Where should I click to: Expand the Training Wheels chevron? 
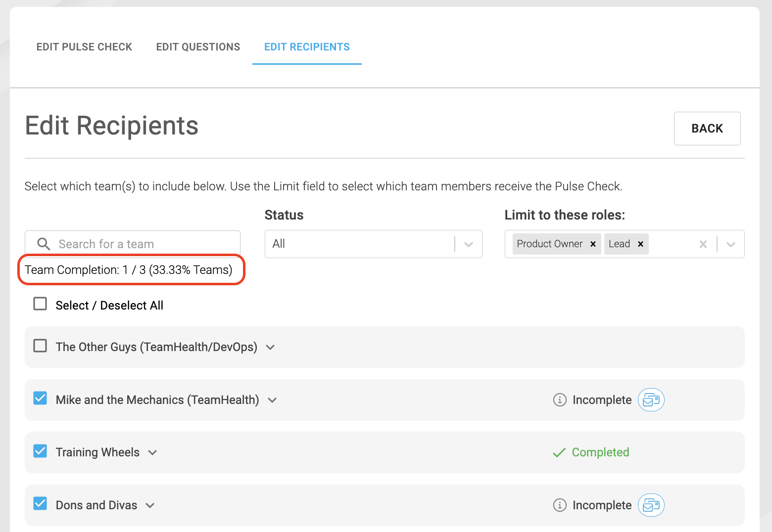(152, 453)
